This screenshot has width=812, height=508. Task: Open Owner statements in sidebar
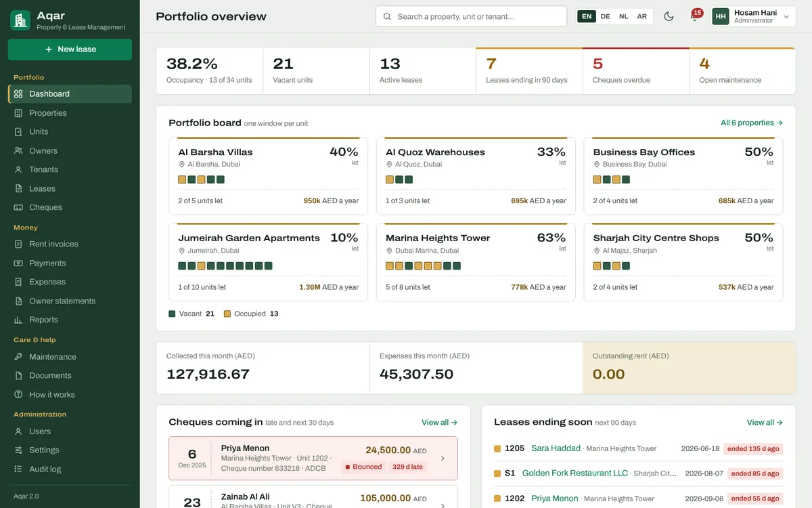[x=70, y=301]
